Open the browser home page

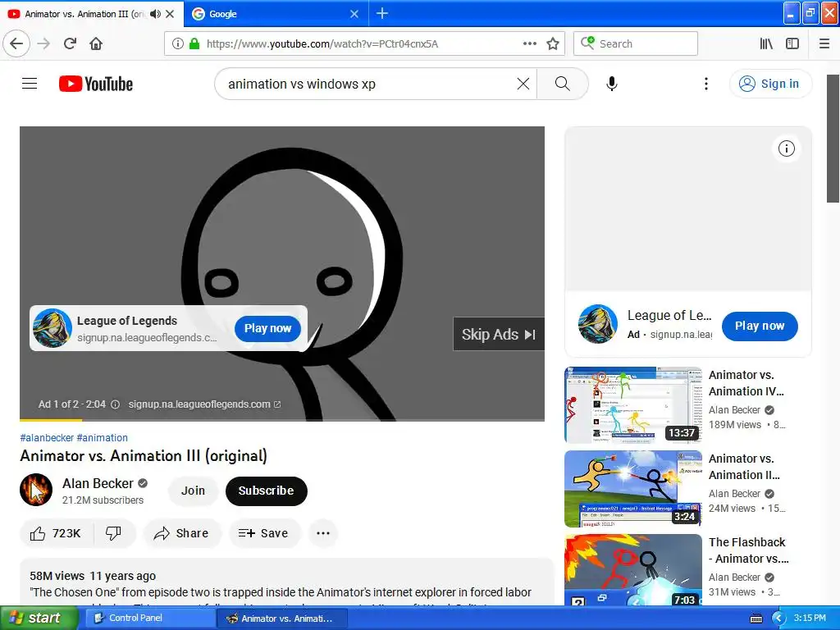pos(96,43)
